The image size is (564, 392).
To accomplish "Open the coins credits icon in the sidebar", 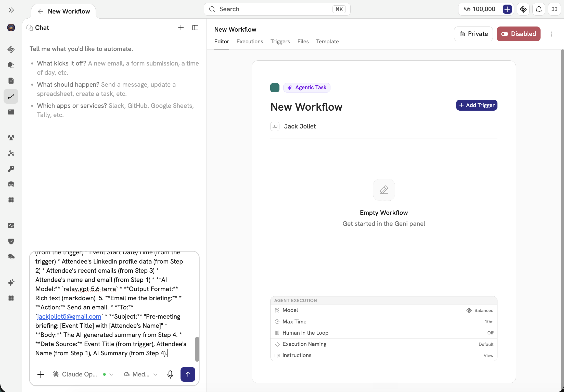I will (11, 257).
